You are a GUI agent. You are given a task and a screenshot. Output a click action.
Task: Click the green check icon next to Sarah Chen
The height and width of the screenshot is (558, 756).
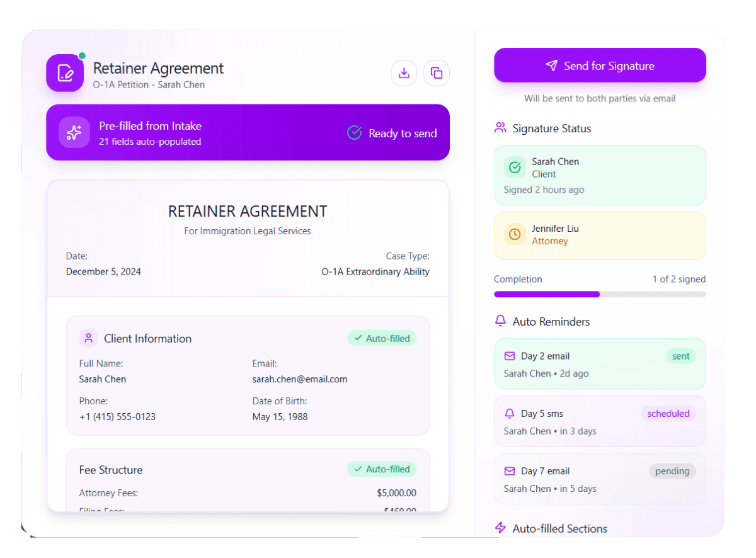515,167
